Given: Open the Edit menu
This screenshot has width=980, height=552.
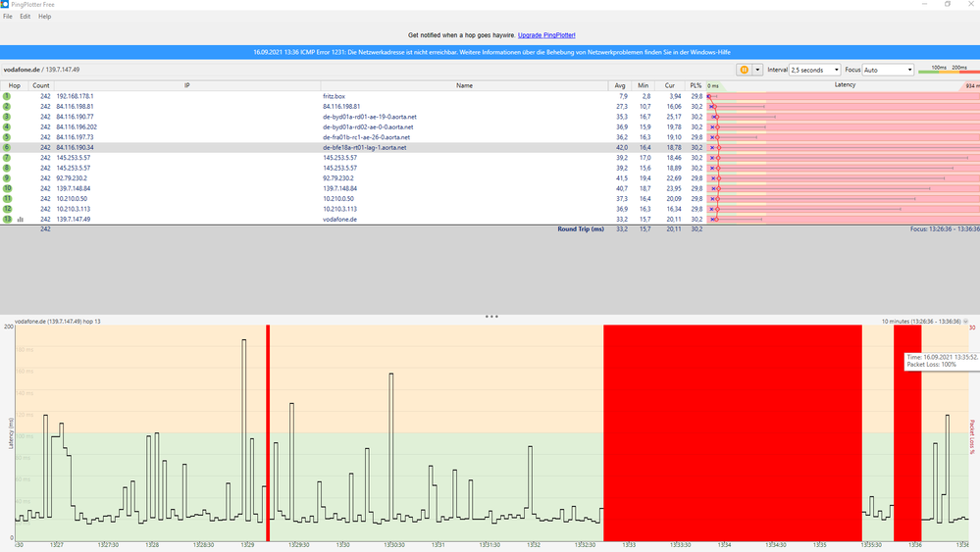Looking at the screenshot, I should [25, 17].
